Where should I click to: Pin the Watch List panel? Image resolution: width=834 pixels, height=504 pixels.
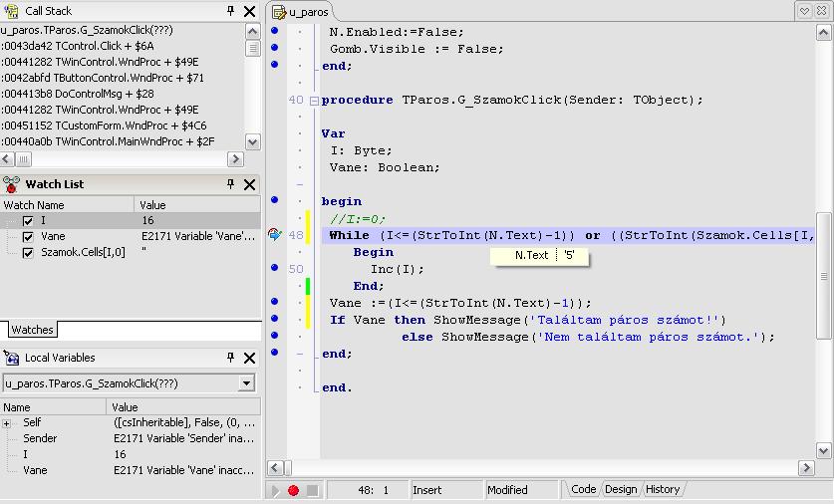pyautogui.click(x=230, y=184)
